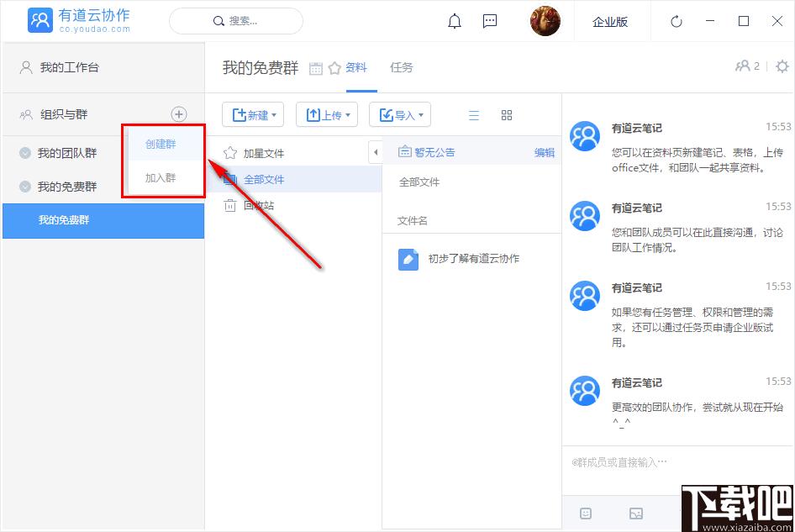
Task: Click the Youdao Cloud Collaboration logo
Action: [79, 20]
